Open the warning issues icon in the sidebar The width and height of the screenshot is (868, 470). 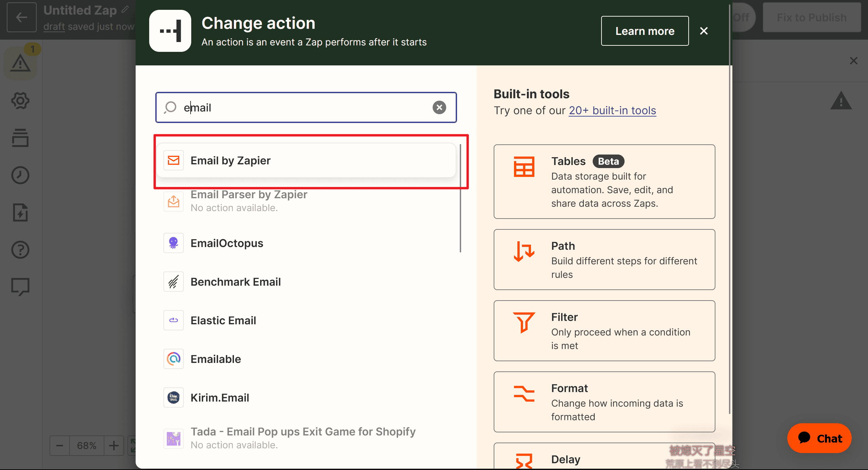20,63
